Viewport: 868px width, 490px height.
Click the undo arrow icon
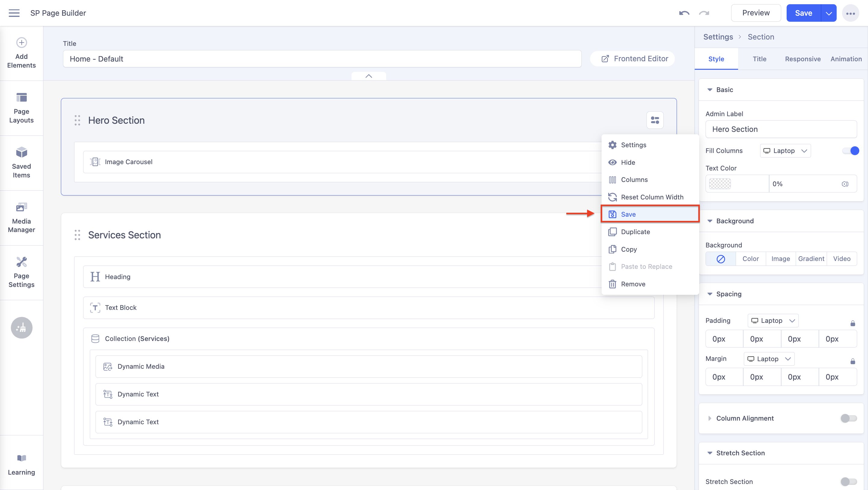(x=684, y=13)
